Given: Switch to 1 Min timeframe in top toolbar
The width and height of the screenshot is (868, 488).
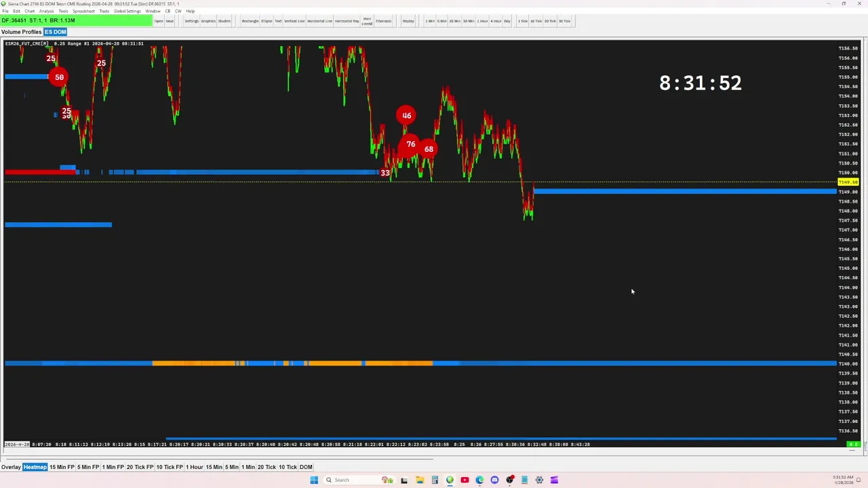Looking at the screenshot, I should 430,21.
